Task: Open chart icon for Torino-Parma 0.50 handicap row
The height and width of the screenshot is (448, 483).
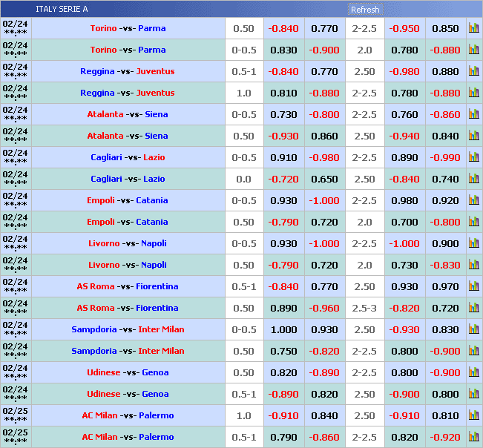Action: tap(473, 29)
